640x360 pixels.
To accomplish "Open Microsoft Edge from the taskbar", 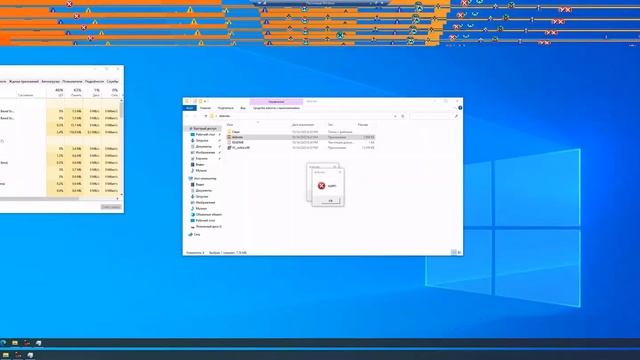I will (x=3, y=343).
